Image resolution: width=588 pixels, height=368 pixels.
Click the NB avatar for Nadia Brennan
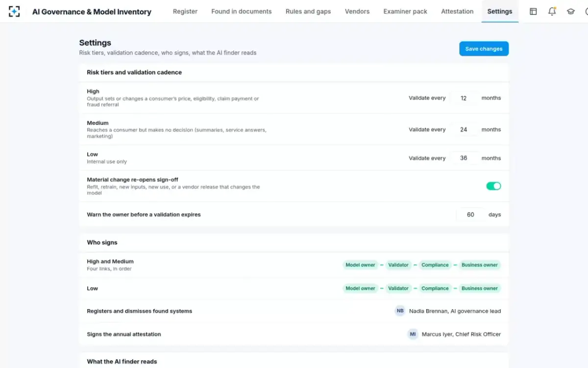(400, 311)
